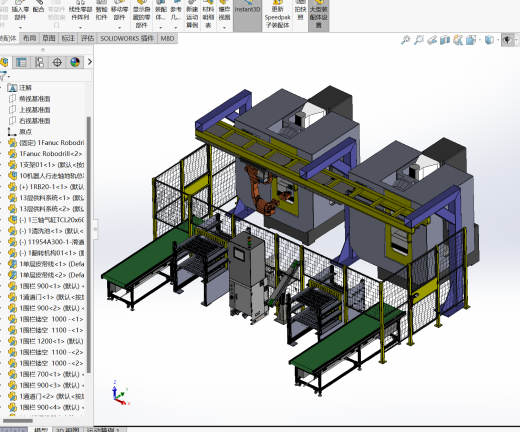The image size is (520, 432).
Task: Click the view orientation triad axes
Action: [x=120, y=393]
